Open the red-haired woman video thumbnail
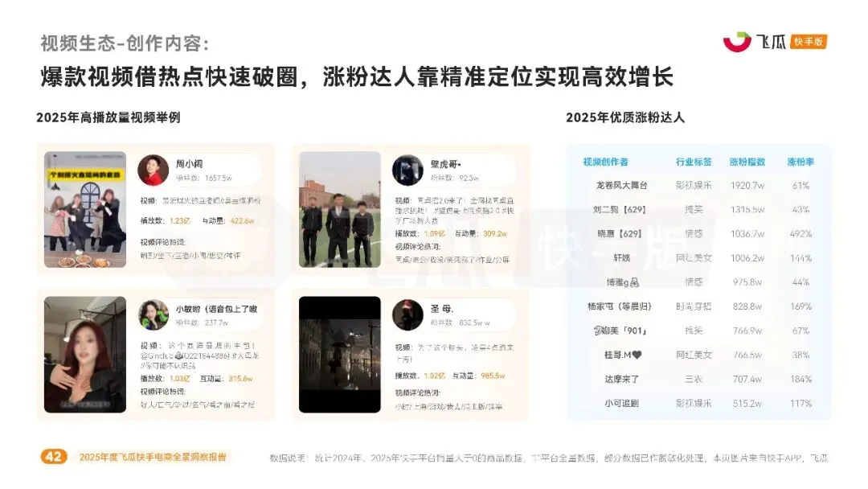This screenshot has height=489, width=868. [x=85, y=355]
